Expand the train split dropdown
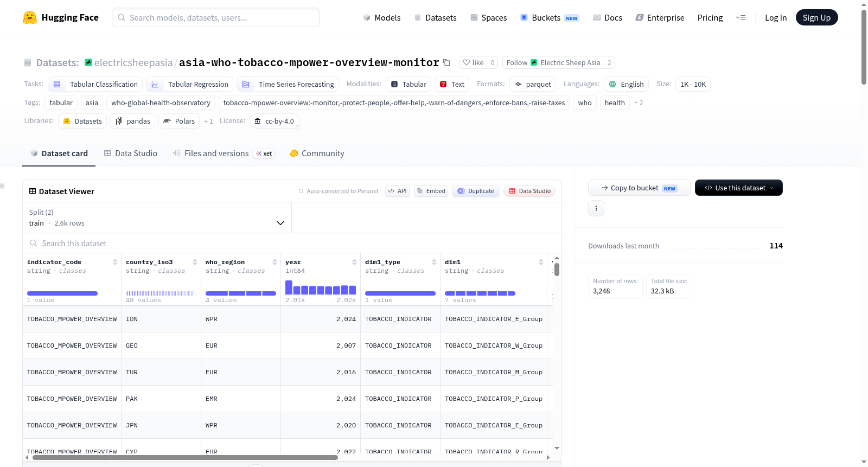The image size is (868, 467). (157, 217)
